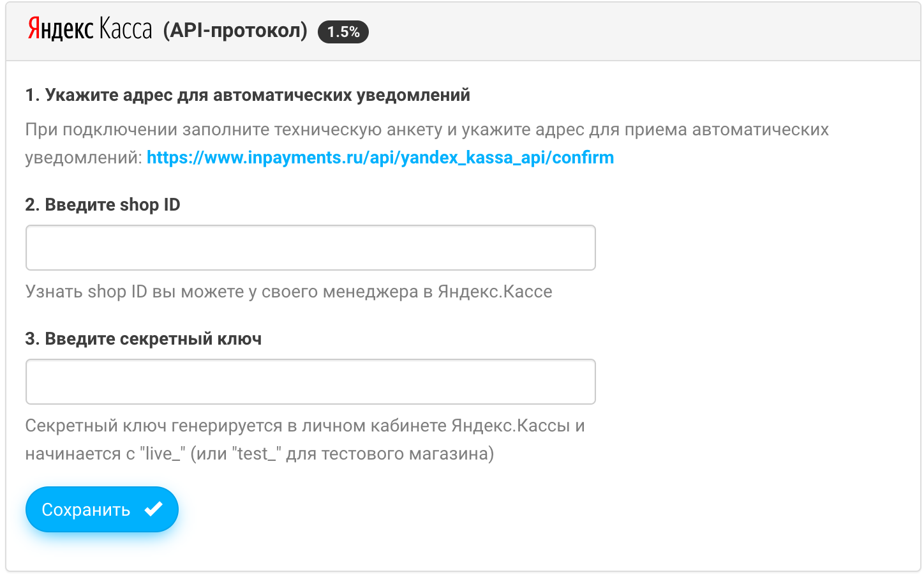Open the inpayments.ru confirm notification URL link
This screenshot has width=924, height=577.
(x=380, y=158)
